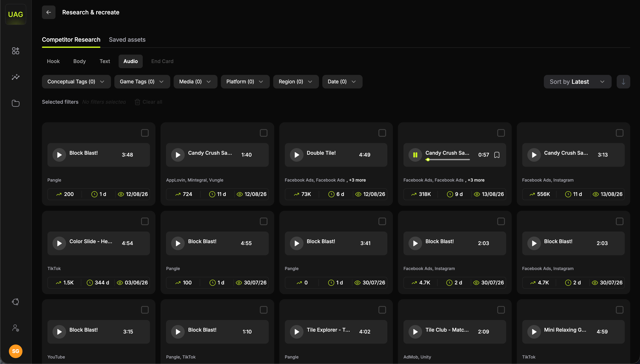Play the Block Blast! 4:55 audio
The height and width of the screenshot is (364, 640).
178,244
